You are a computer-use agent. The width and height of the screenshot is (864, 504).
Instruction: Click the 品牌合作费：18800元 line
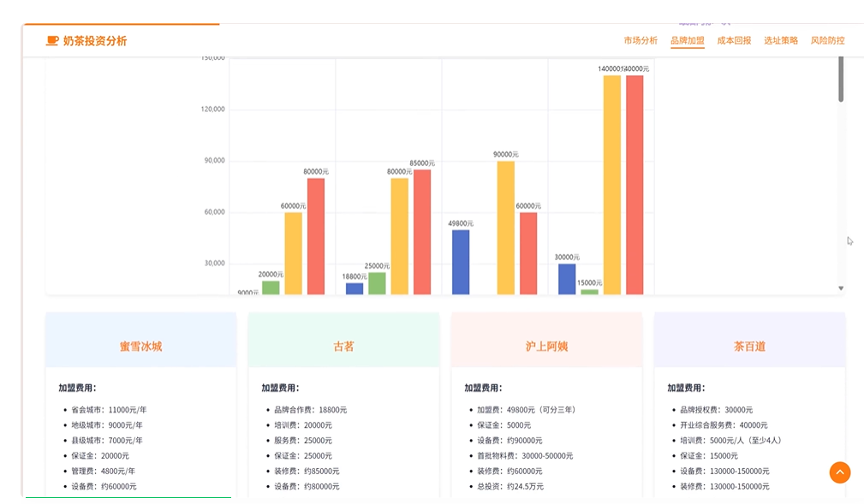pyautogui.click(x=311, y=410)
